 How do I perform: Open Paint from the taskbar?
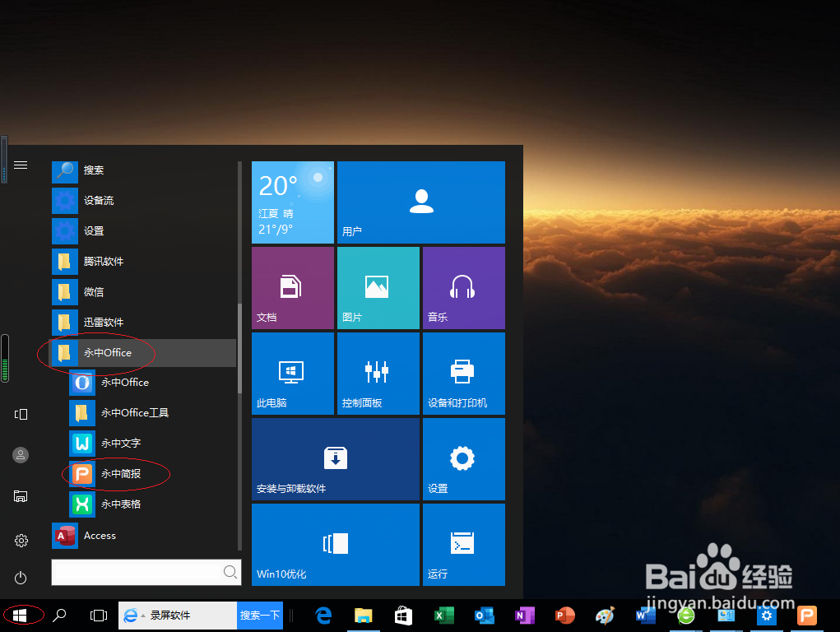pos(606,616)
